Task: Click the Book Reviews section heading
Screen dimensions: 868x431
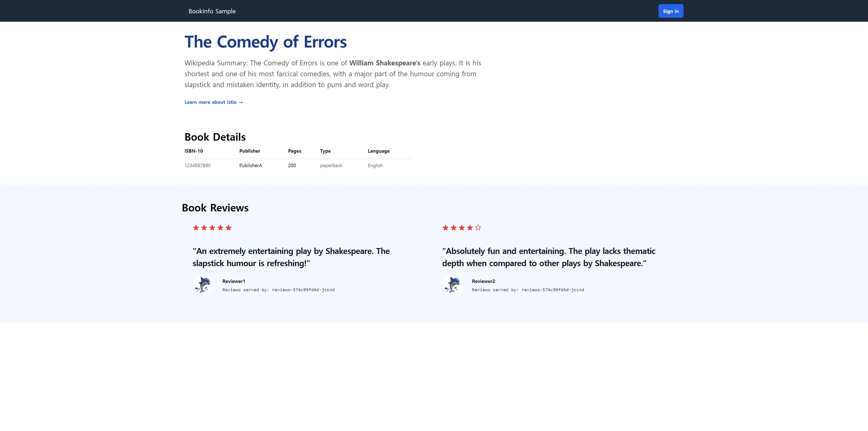Action: pos(215,208)
